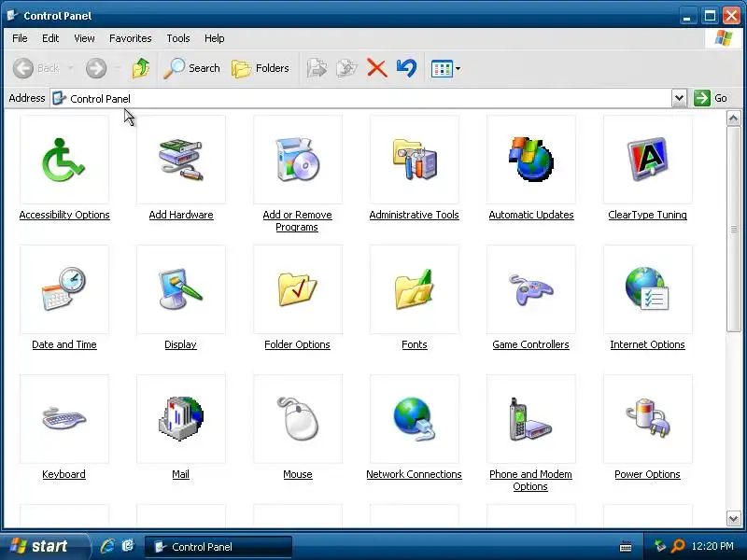Open the Keyboard icon
This screenshot has width=747, height=560.
63,418
